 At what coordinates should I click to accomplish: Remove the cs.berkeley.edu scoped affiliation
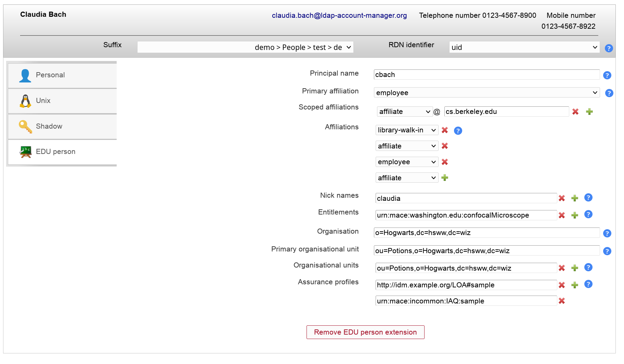[x=575, y=112]
